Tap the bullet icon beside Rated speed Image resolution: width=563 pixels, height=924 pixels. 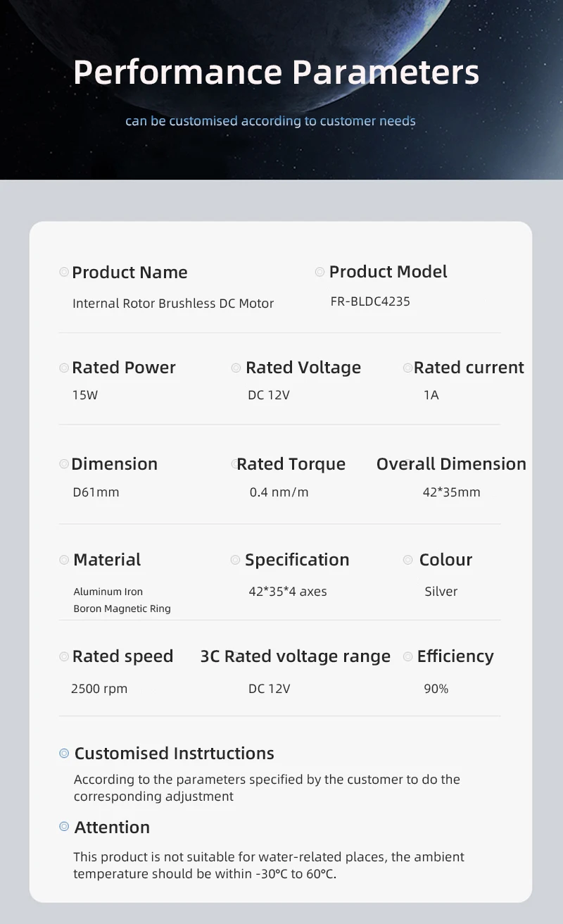click(64, 656)
